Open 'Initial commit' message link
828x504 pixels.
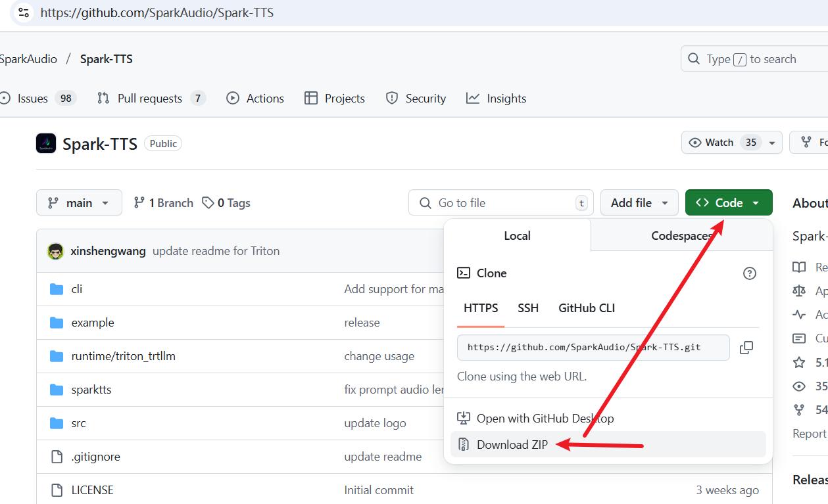point(379,490)
